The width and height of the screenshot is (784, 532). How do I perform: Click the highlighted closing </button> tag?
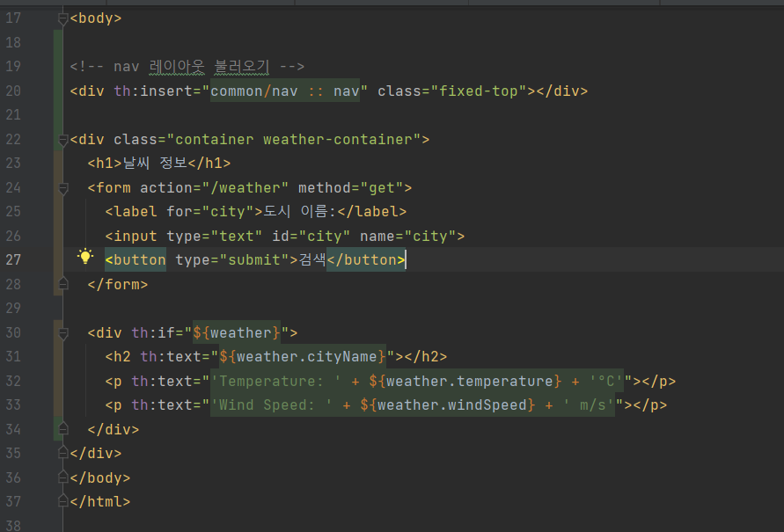coord(366,260)
